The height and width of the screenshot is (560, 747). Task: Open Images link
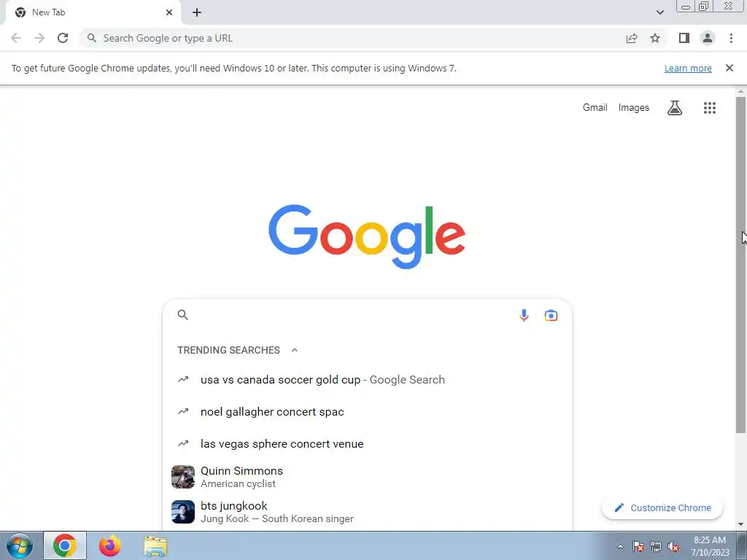pos(634,108)
